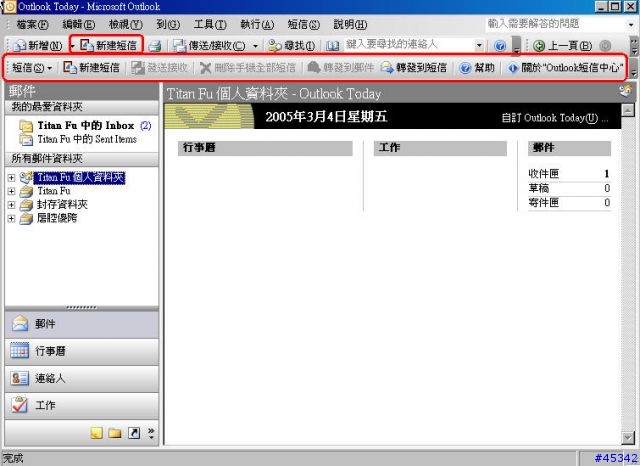The width and height of the screenshot is (640, 466).
Task: Switch to 連絡人 contacts navigation pane
Action: tap(82, 379)
